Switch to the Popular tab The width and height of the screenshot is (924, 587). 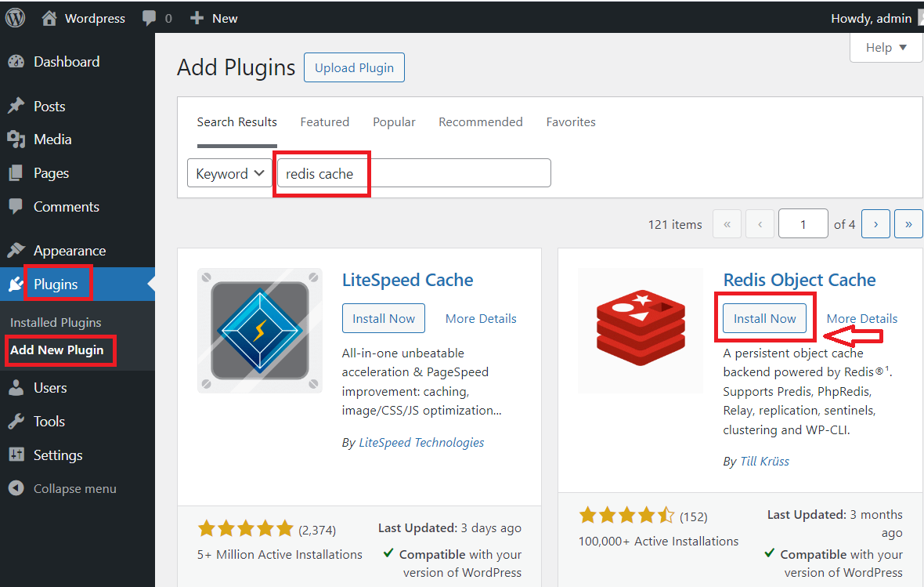coord(394,122)
